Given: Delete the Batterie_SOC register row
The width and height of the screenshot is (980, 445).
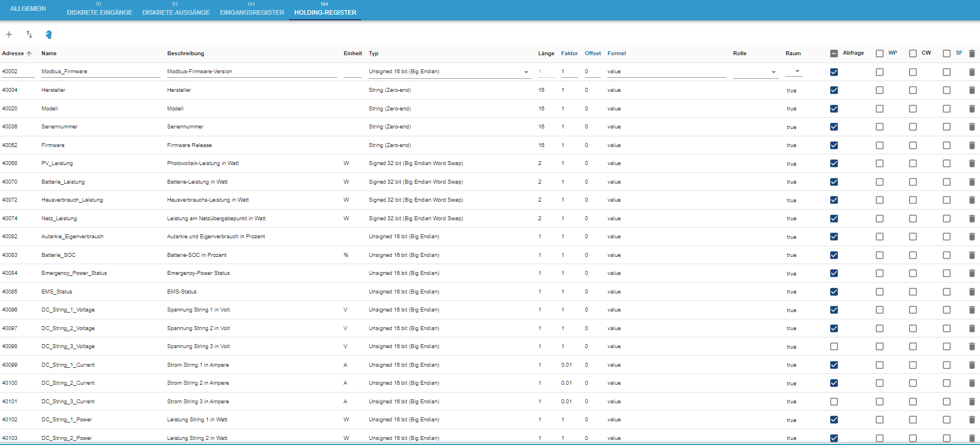Looking at the screenshot, I should tap(972, 255).
